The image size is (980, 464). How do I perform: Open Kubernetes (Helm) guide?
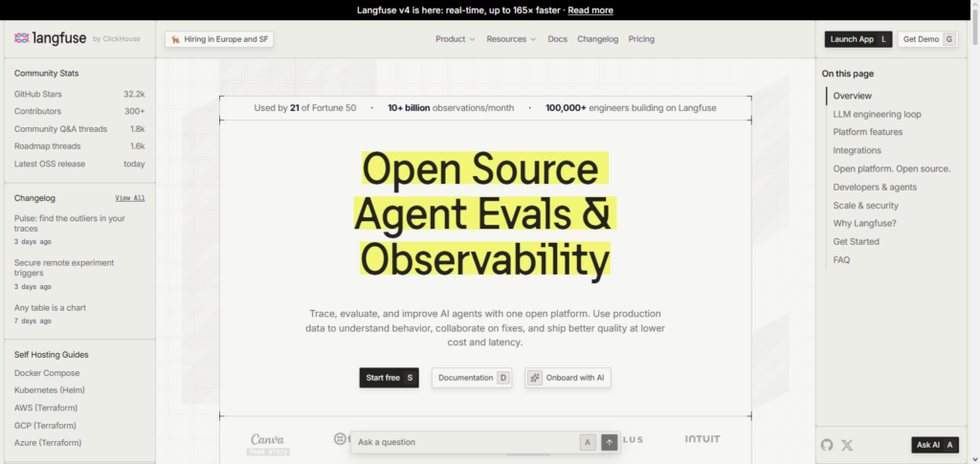tap(50, 389)
